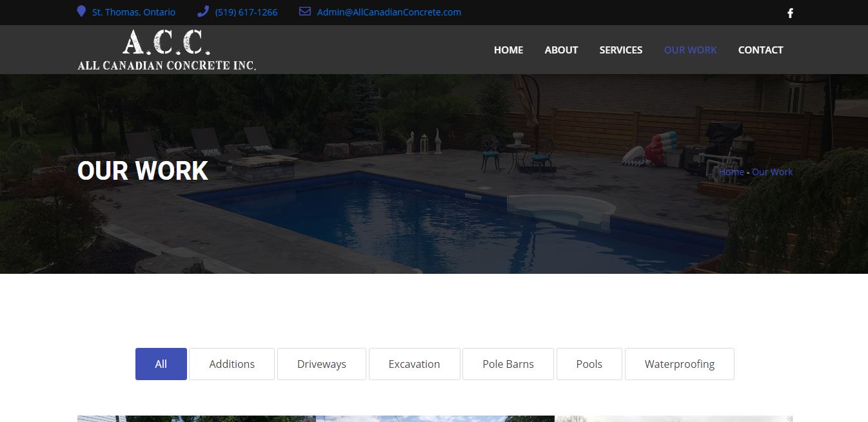Open the Services menu item
The image size is (868, 422).
point(621,50)
